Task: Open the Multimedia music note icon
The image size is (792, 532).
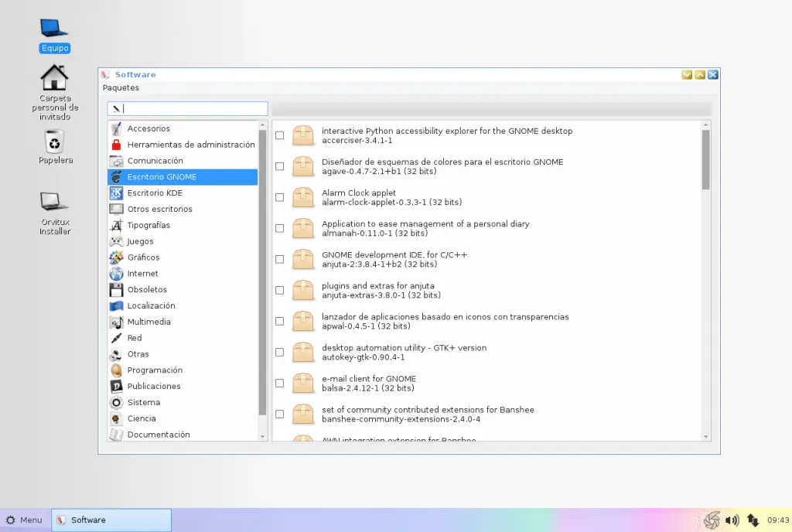Action: (116, 322)
